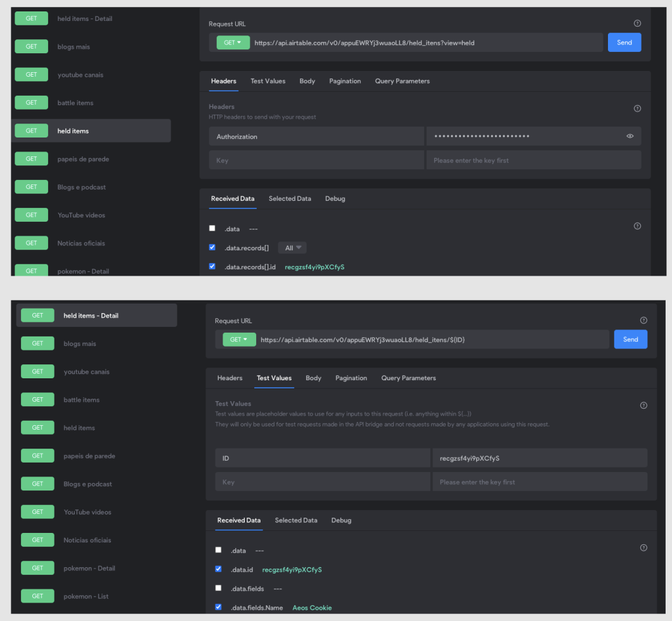
Task: Uncheck the .data.records[] checkbox
Action: click(x=212, y=247)
